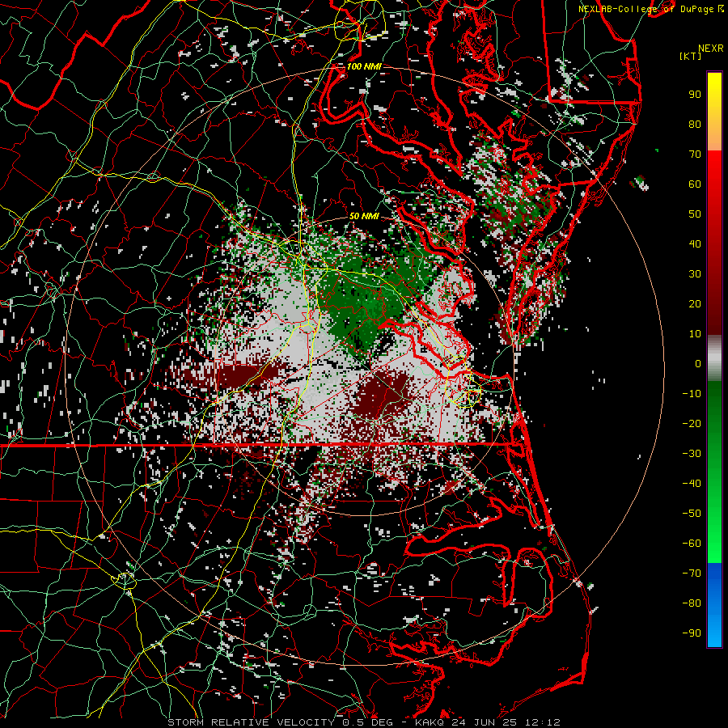The width and height of the screenshot is (728, 728).
Task: Select the positive 20 knot scale label
Action: click(x=695, y=304)
